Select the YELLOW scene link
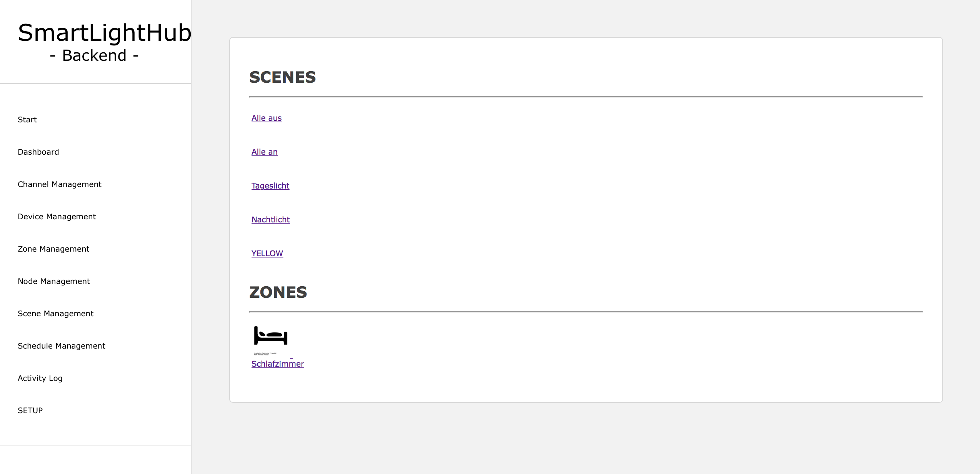 267,254
